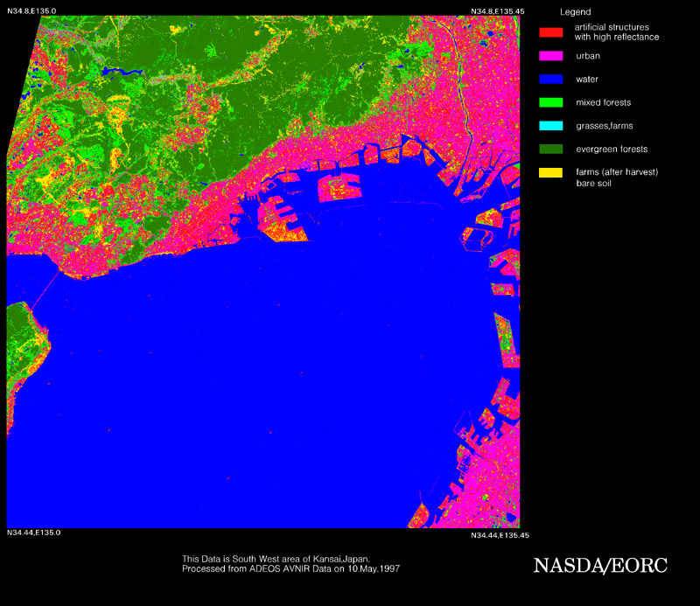Click the 'water' legend label
The image size is (700, 606).
pos(587,80)
